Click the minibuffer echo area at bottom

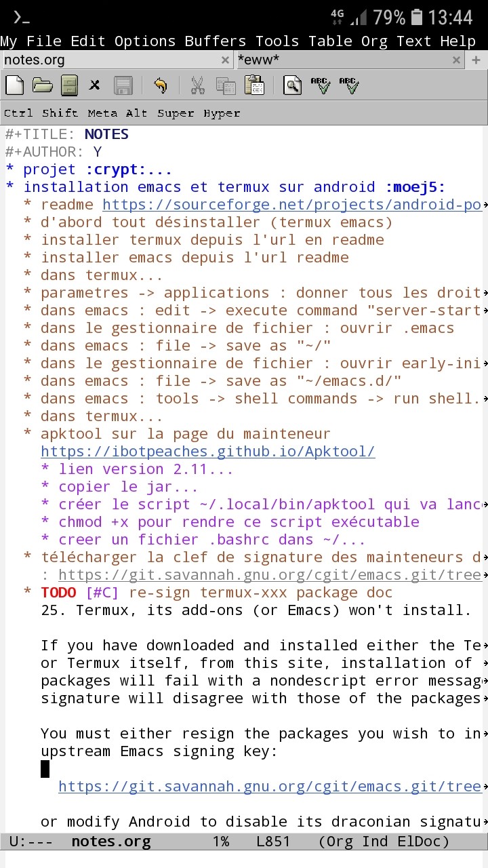[x=244, y=860]
